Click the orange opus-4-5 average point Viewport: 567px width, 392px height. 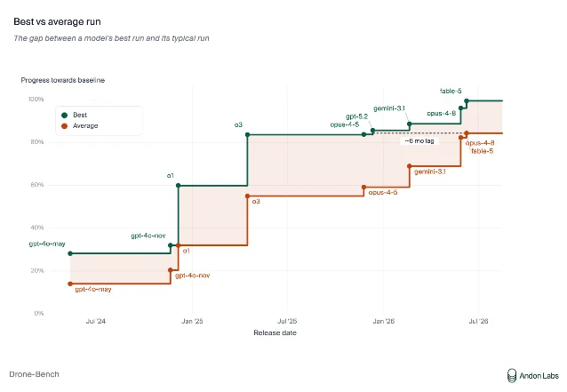(x=363, y=188)
